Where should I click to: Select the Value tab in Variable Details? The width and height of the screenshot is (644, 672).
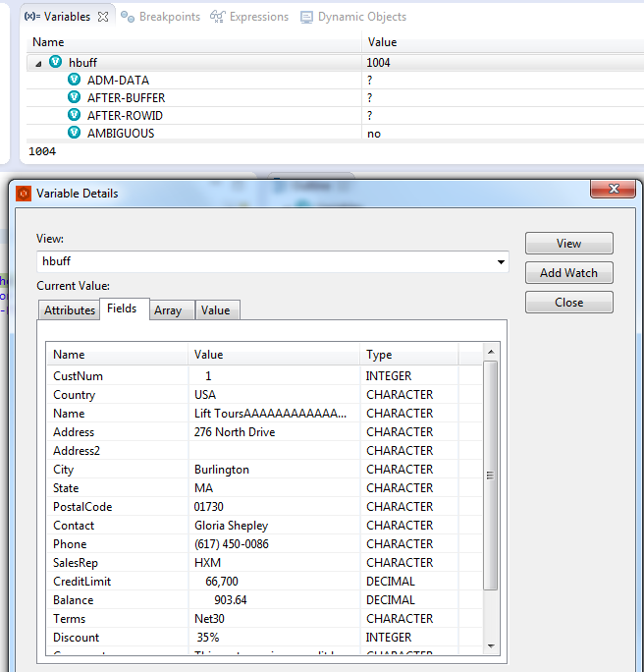pos(218,310)
